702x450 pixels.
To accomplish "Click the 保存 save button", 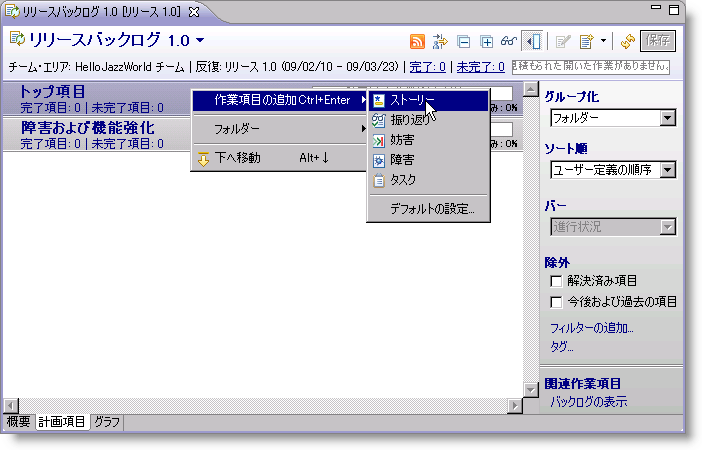I will tap(658, 41).
